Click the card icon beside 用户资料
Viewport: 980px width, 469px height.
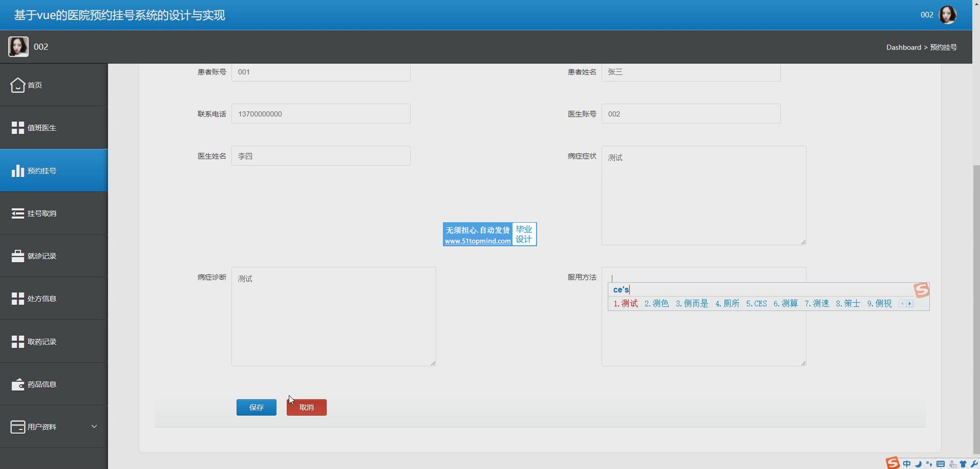18,427
